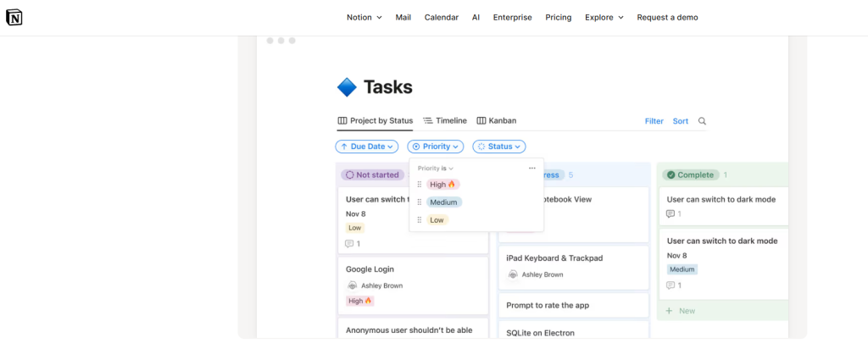
Task: Select the Low priority option in popup
Action: (437, 220)
